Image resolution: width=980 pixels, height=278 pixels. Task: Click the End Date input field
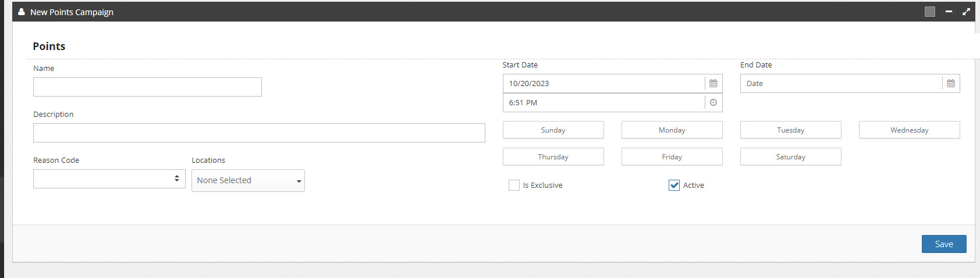coord(841,83)
